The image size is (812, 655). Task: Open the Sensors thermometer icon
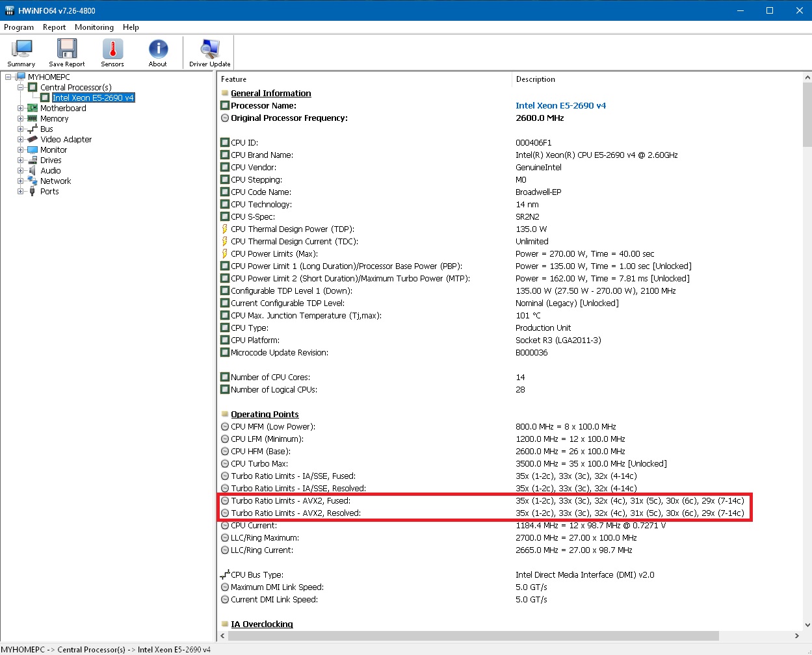pyautogui.click(x=112, y=49)
